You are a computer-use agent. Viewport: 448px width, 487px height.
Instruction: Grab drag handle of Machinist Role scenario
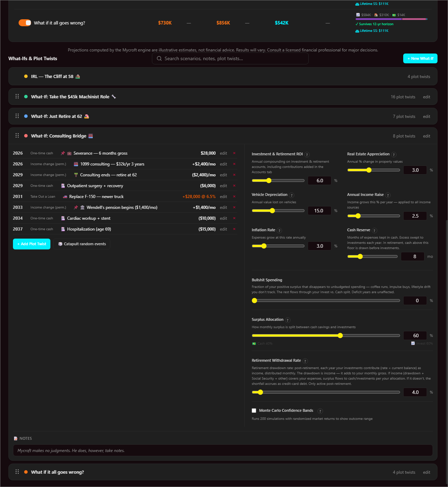17,96
